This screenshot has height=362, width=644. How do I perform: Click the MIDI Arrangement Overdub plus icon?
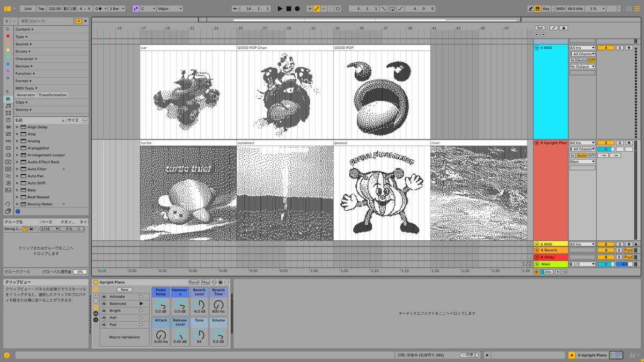[x=310, y=9]
